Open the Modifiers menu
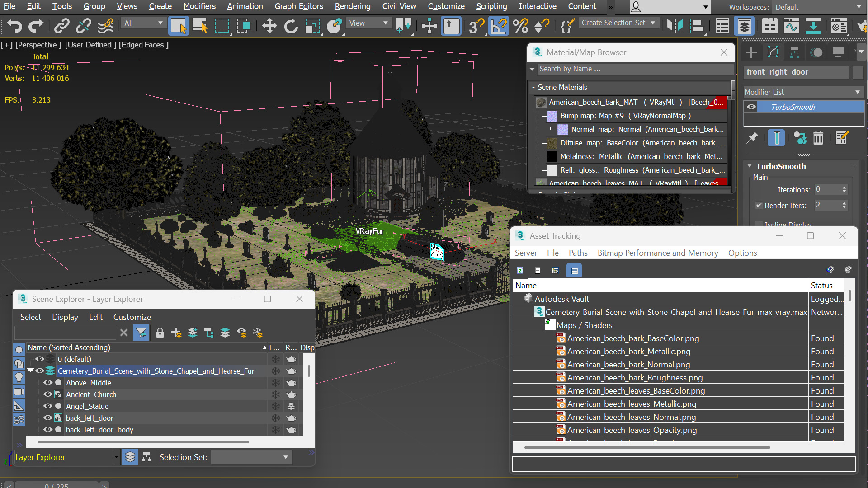 (x=199, y=6)
